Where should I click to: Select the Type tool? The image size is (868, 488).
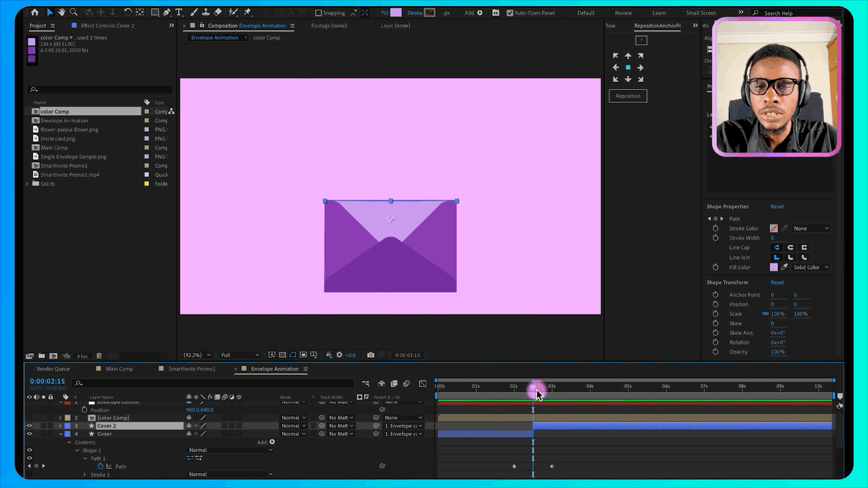(179, 12)
